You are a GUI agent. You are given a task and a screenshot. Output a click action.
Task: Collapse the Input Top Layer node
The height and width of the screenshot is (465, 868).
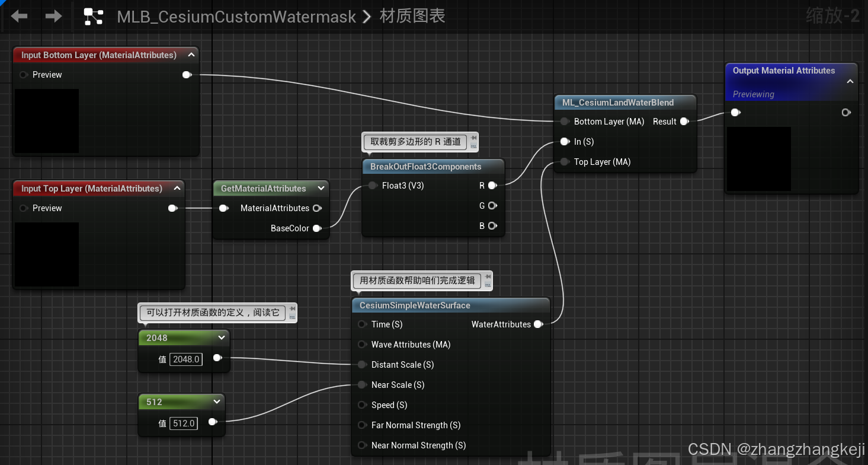pos(177,189)
